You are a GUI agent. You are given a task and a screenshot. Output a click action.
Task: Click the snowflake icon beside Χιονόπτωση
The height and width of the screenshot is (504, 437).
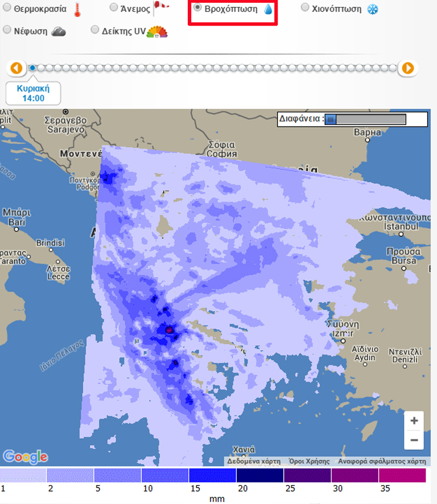tap(372, 10)
